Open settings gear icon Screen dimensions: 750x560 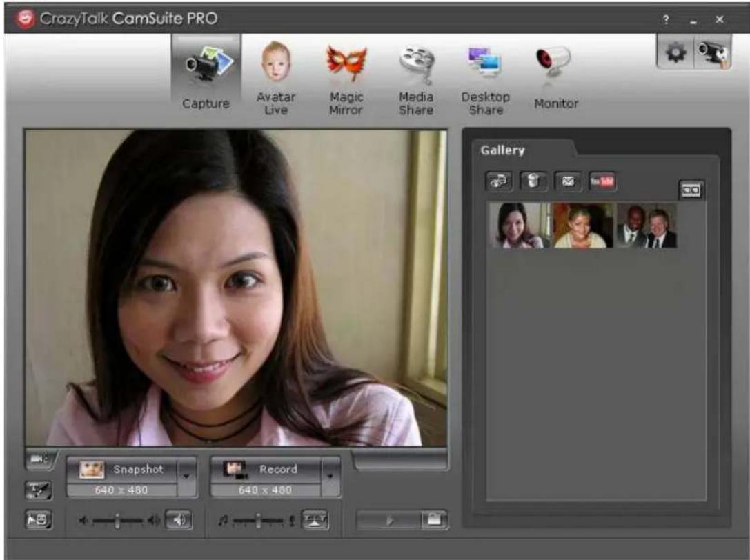(x=675, y=52)
